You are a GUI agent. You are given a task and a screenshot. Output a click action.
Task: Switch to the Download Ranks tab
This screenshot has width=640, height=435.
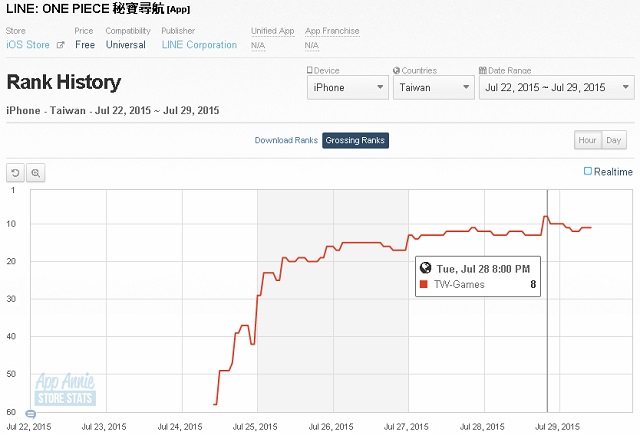click(x=286, y=140)
